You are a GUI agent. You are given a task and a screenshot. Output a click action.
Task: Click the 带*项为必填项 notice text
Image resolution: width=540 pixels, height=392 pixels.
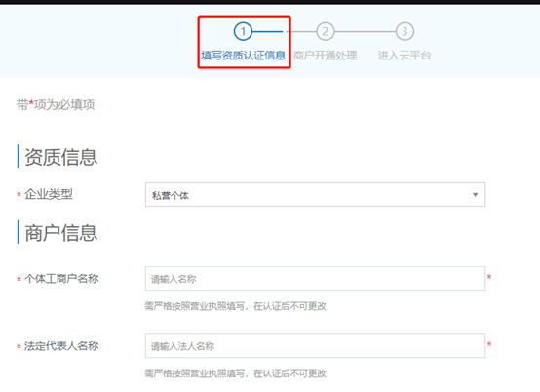pyautogui.click(x=56, y=104)
